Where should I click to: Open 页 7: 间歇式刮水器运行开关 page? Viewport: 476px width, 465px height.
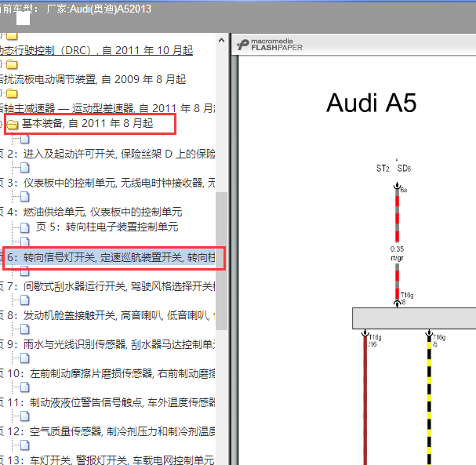click(x=107, y=286)
